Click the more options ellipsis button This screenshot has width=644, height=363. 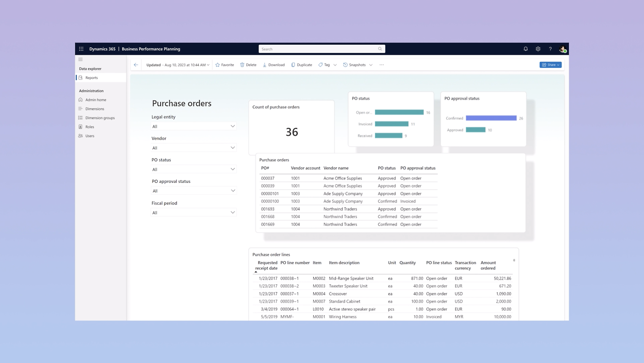click(x=381, y=65)
